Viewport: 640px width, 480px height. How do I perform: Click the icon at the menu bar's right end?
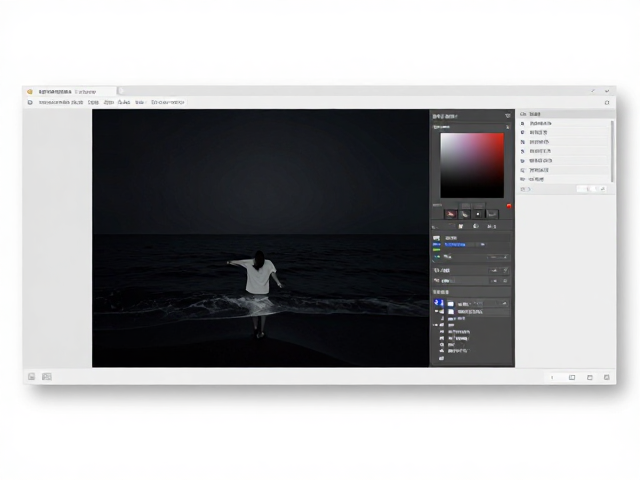[x=607, y=102]
